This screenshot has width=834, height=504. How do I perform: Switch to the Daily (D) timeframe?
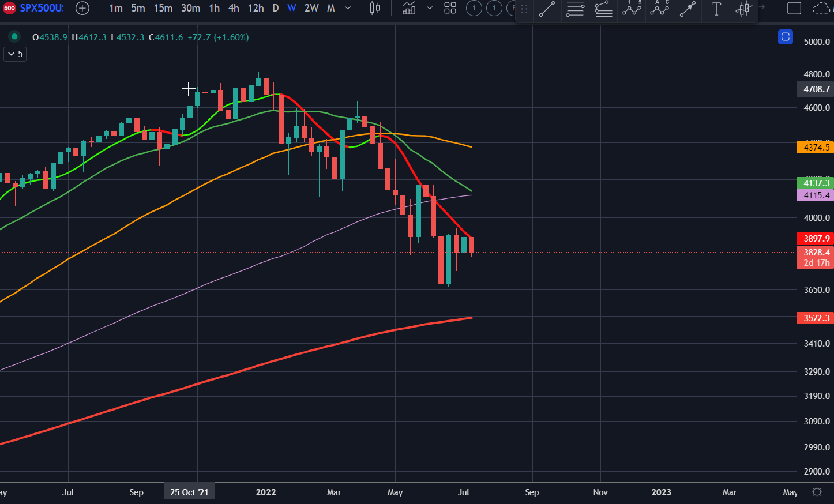(x=275, y=9)
